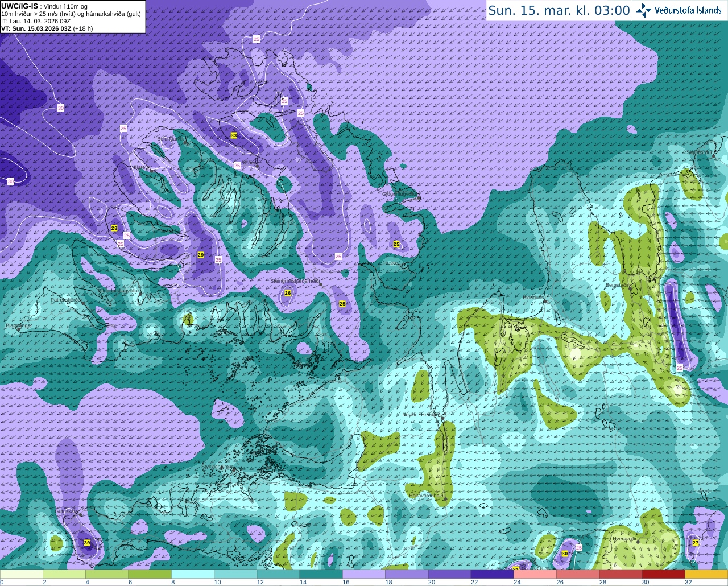Viewport: 728px width, 586px height.
Task: Select the violet 20–22 legend swatch
Action: [449, 574]
